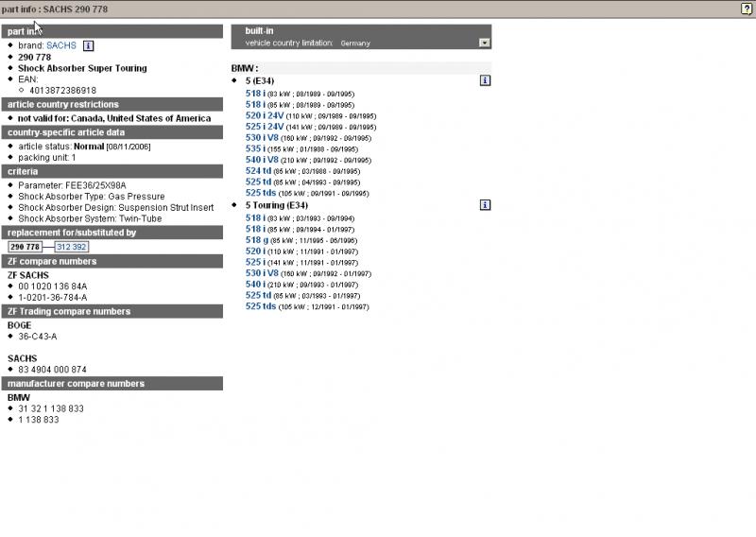This screenshot has height=537, width=756.
Task: Open the 524 td model link
Action: (258, 170)
